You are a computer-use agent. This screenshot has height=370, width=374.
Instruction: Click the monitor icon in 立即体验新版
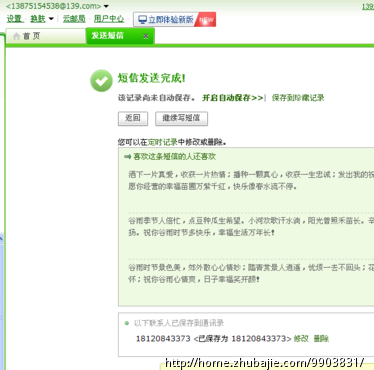(x=143, y=20)
